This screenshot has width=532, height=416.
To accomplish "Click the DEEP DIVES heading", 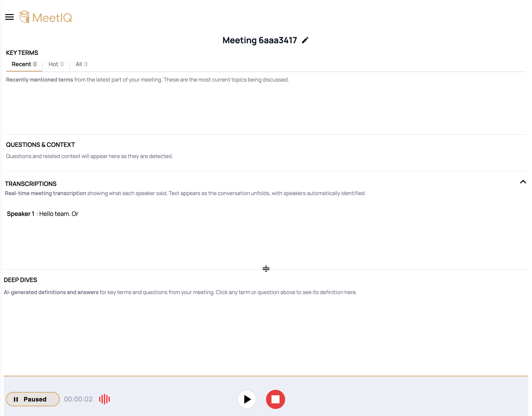I will coord(20,280).
